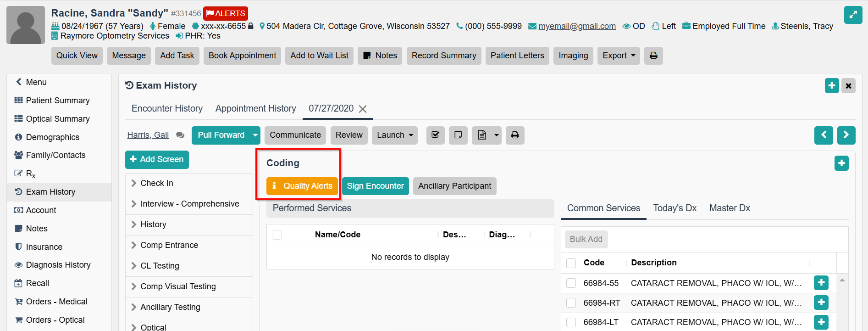Screen dimensions: 868x331
Task: Click the chat bubble icon beside Harris, Gail
Action: coord(180,135)
